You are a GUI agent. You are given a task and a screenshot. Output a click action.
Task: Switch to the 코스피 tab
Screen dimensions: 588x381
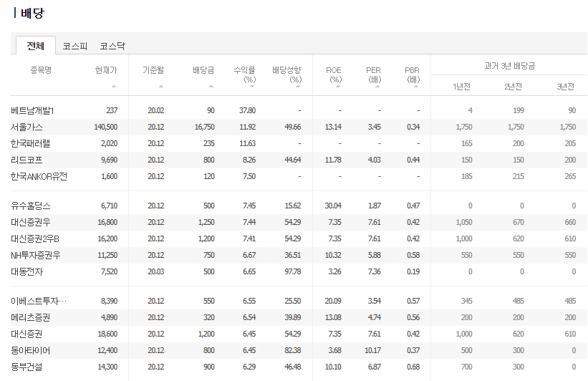tap(75, 46)
